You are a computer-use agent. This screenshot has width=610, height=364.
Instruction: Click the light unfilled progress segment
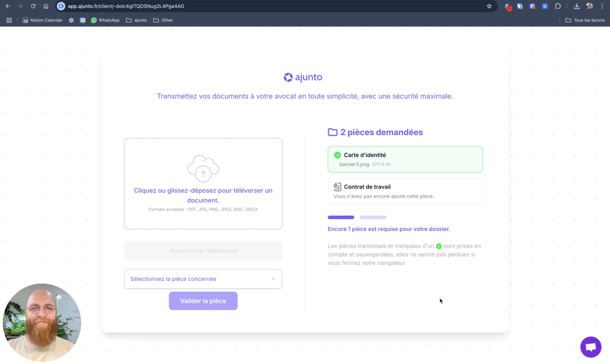(373, 217)
